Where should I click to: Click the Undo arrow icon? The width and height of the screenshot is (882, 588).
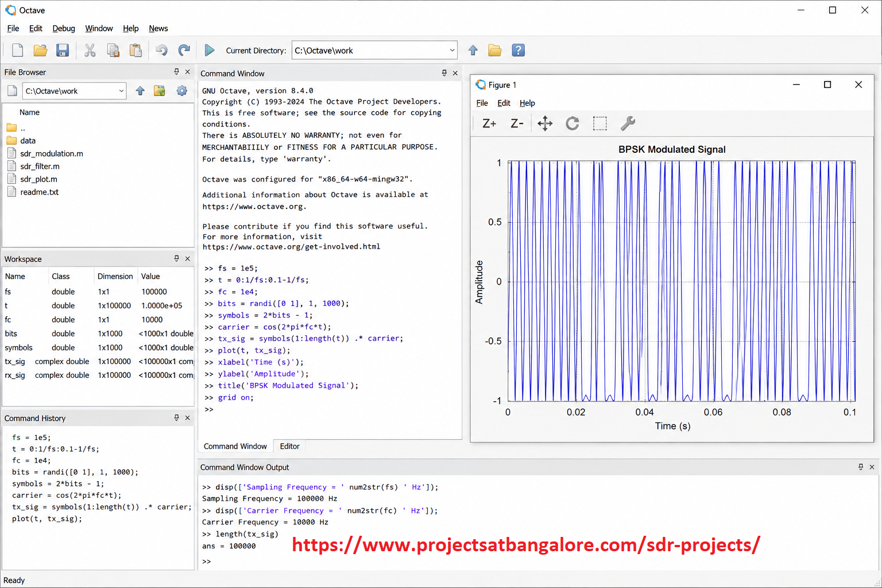[161, 51]
